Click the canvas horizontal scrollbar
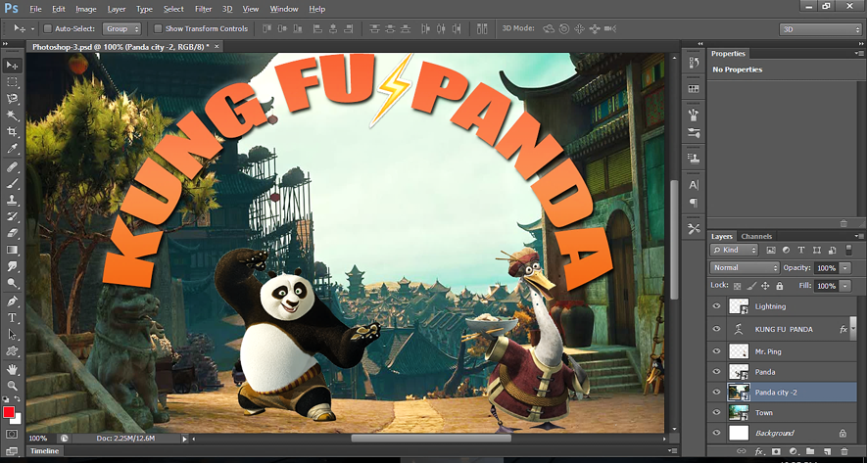The height and width of the screenshot is (464, 868). coord(431,439)
